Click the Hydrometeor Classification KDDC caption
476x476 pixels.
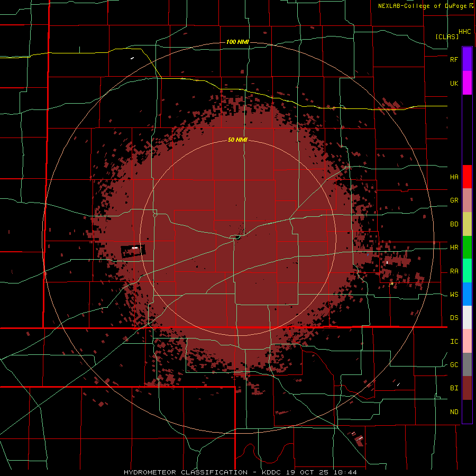pyautogui.click(x=240, y=472)
